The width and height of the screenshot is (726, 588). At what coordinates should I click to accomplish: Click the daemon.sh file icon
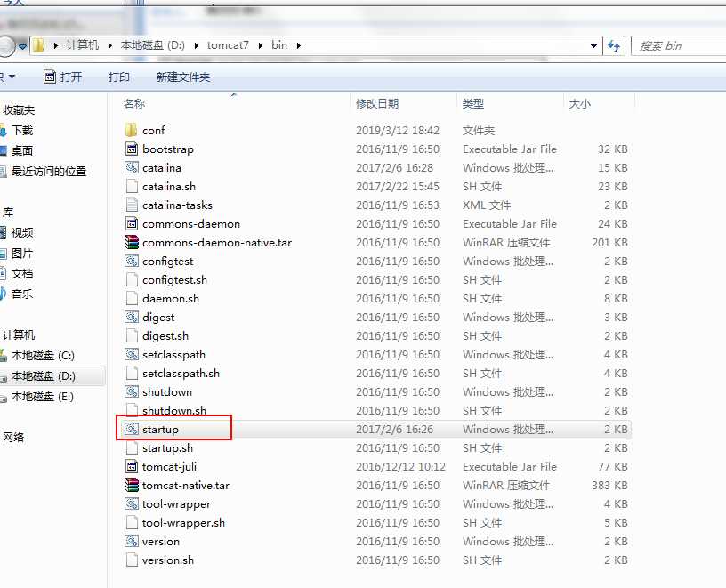[x=132, y=298]
